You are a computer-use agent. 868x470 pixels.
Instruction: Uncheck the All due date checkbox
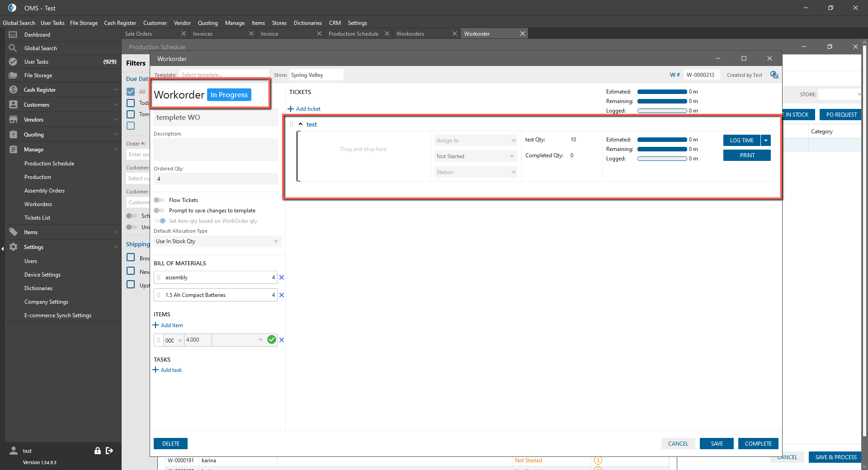pyautogui.click(x=131, y=92)
